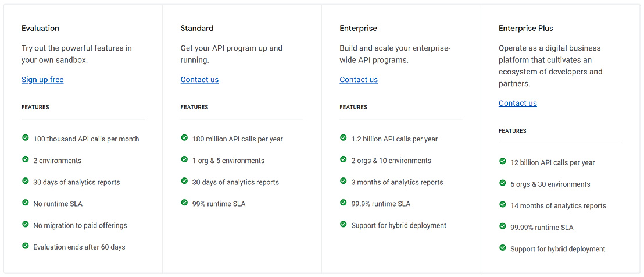Click 14 months of analytics reports text

pos(558,206)
